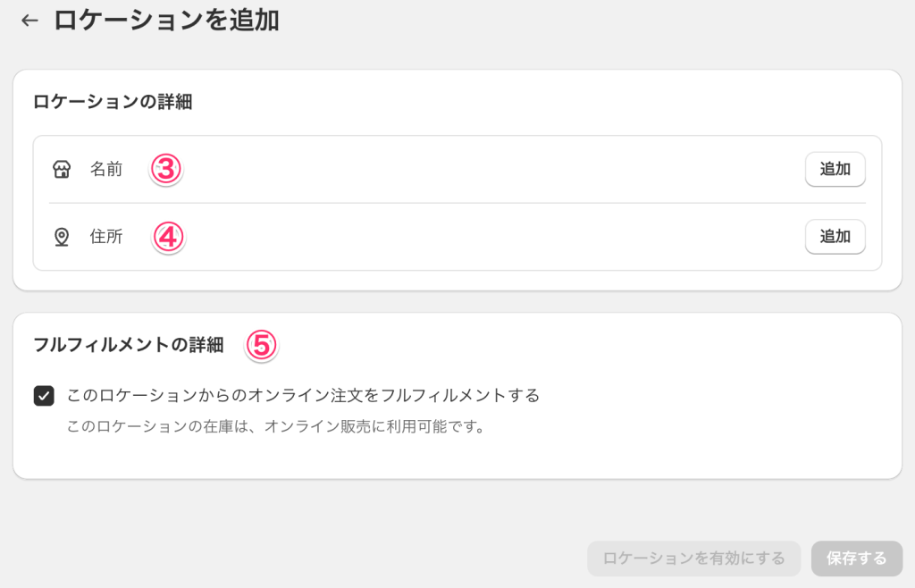Viewport: 915px width, 588px height.
Task: Click the back arrow next to ロケーションを追加
Action: click(x=29, y=20)
